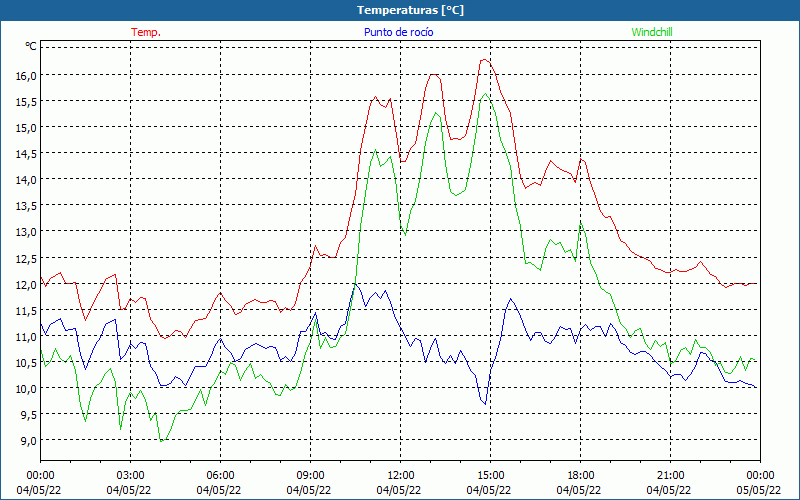Viewport: 800px width, 500px height.
Task: Click the 10,0 y-axis value
Action: pyautogui.click(x=26, y=389)
